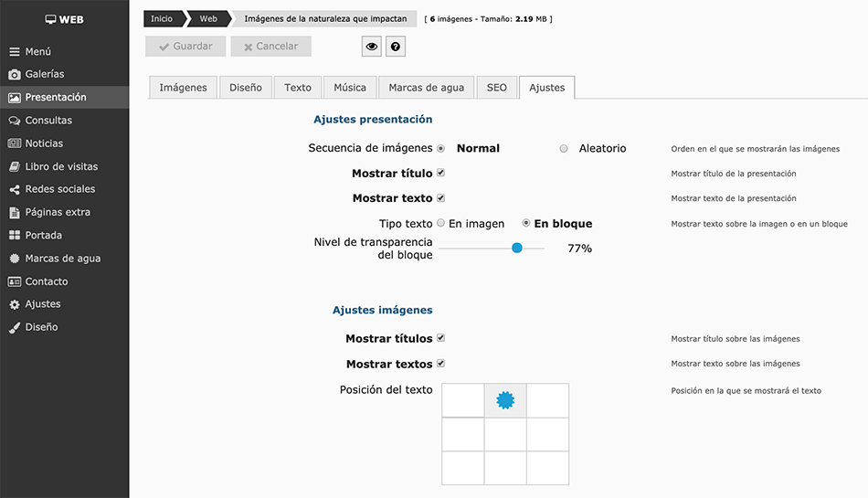Click the Portada grid icon
The image size is (868, 498).
pyautogui.click(x=15, y=235)
